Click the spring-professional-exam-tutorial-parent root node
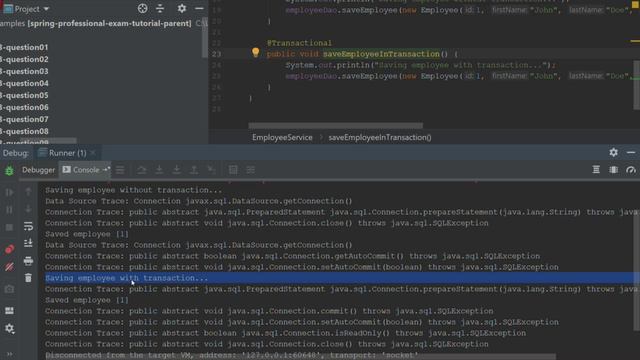The image size is (640, 360). click(x=109, y=23)
